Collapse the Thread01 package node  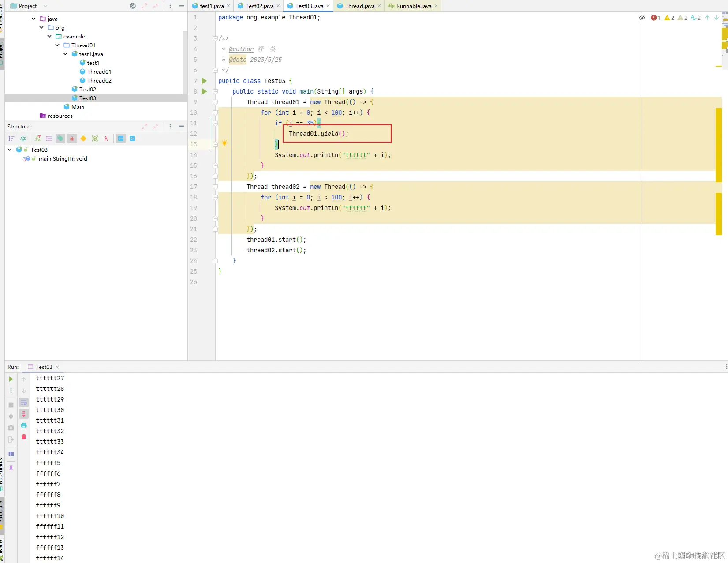(x=57, y=45)
